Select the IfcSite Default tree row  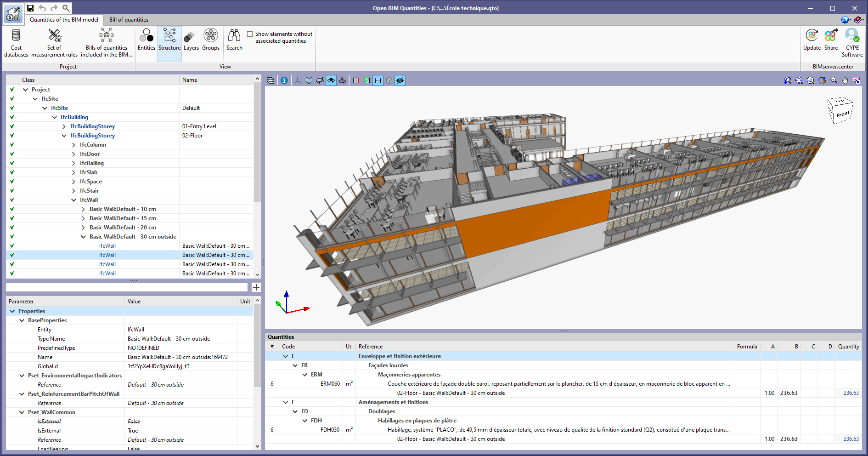tap(130, 108)
